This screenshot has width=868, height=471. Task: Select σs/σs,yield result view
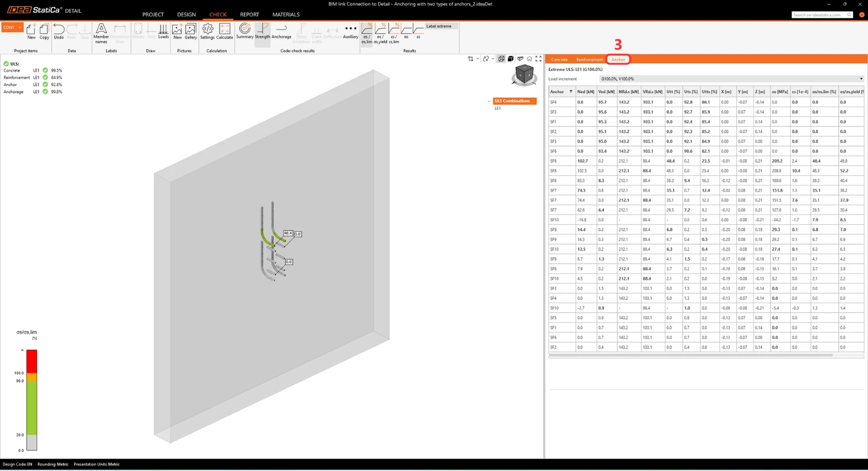pos(381,33)
